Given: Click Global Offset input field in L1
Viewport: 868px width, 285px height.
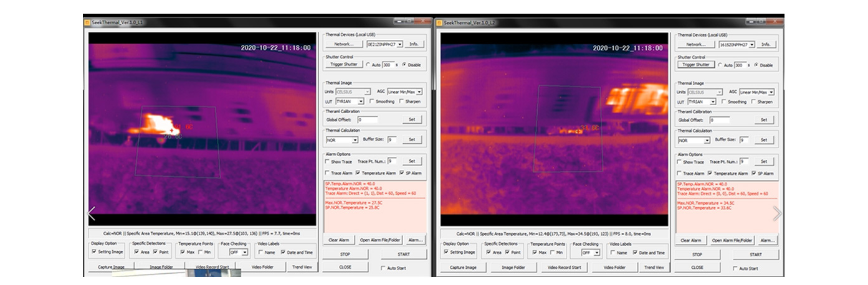Looking at the screenshot, I should pyautogui.click(x=368, y=119).
